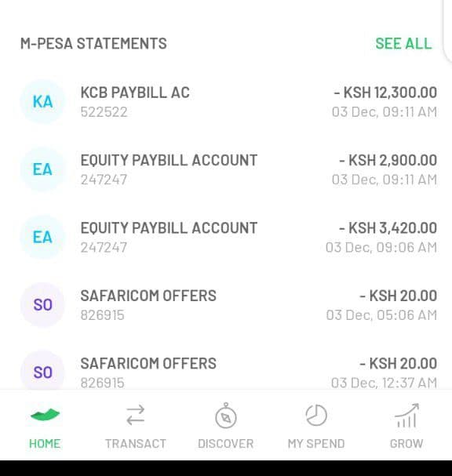Image resolution: width=452 pixels, height=476 pixels.
Task: Switch to the MY SPEND tab label
Action: (x=316, y=444)
